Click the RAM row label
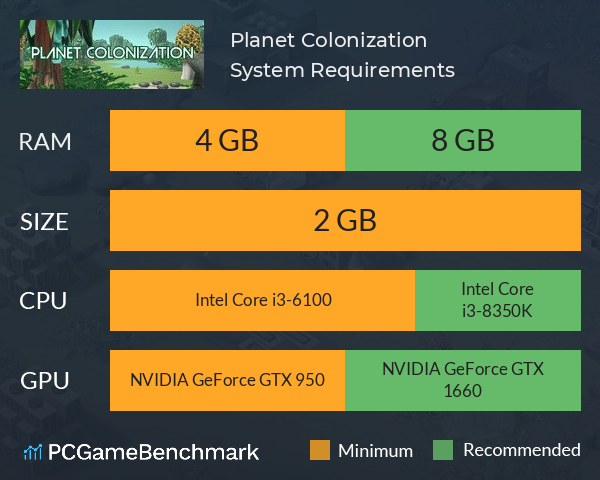The width and height of the screenshot is (600, 480). point(45,142)
